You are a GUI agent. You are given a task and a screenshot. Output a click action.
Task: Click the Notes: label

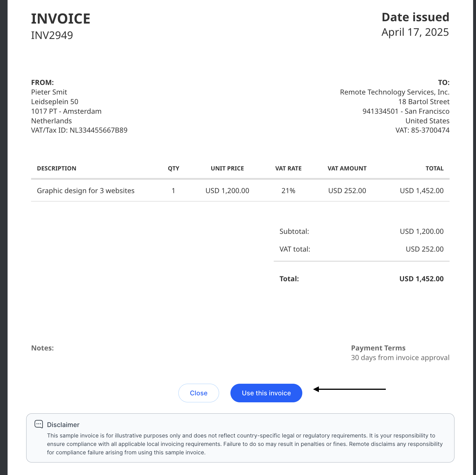[42, 348]
